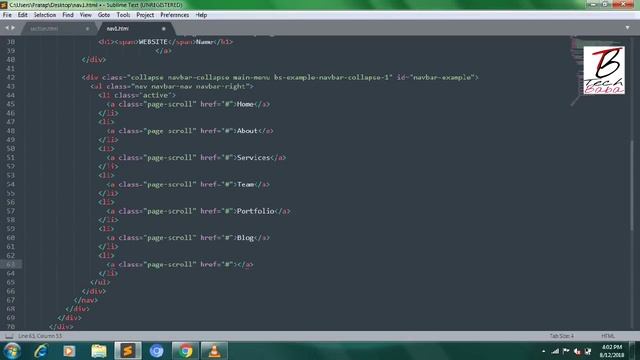Change the HTML syntax selector
This screenshot has width=640, height=360.
coord(608,336)
